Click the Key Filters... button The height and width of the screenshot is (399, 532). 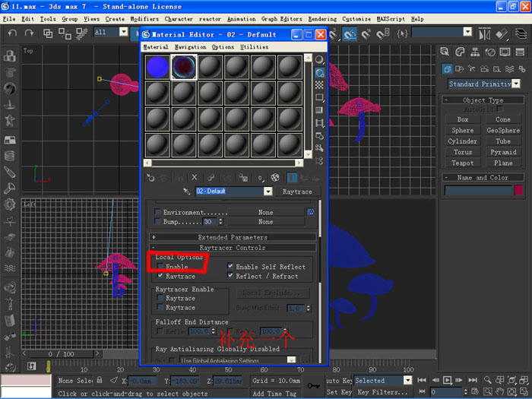(x=383, y=392)
